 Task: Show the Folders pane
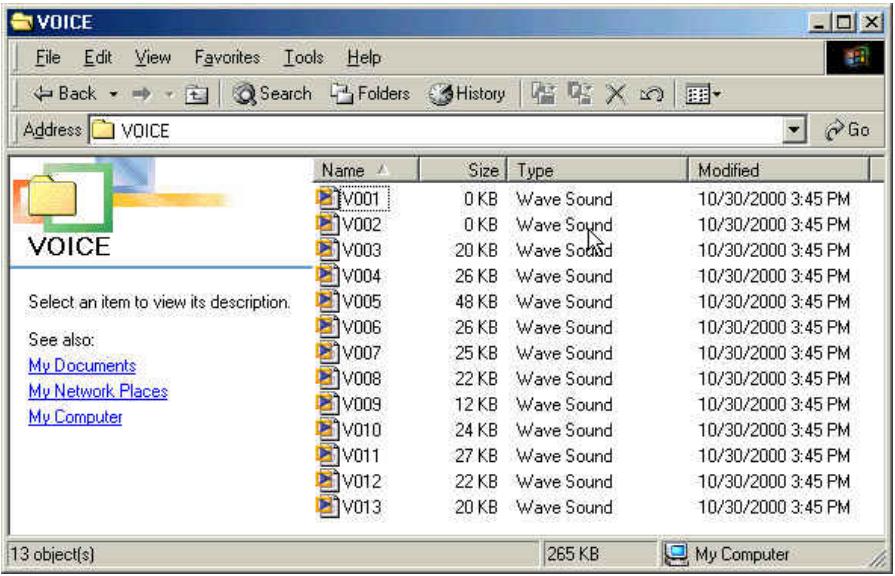370,94
